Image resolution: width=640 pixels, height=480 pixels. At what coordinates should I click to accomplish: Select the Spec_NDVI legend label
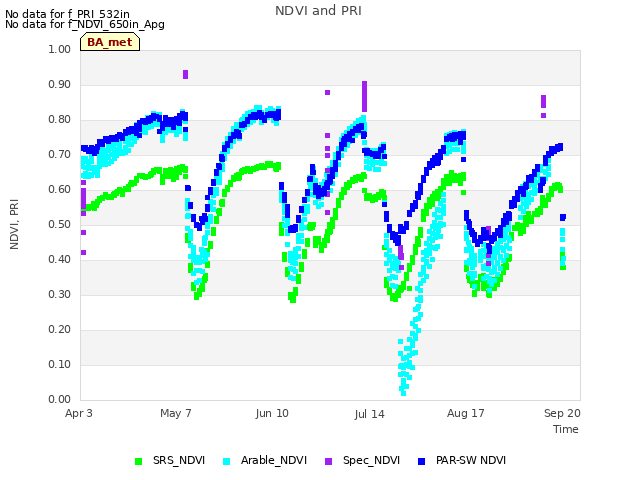pyautogui.click(x=371, y=460)
